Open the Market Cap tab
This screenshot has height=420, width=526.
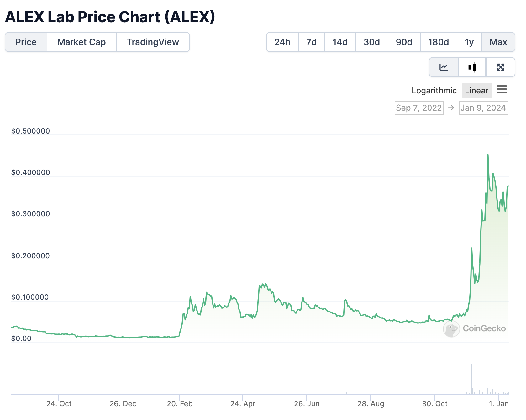[82, 42]
